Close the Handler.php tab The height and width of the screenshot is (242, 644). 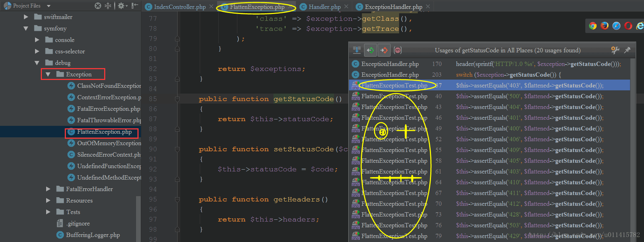[346, 6]
